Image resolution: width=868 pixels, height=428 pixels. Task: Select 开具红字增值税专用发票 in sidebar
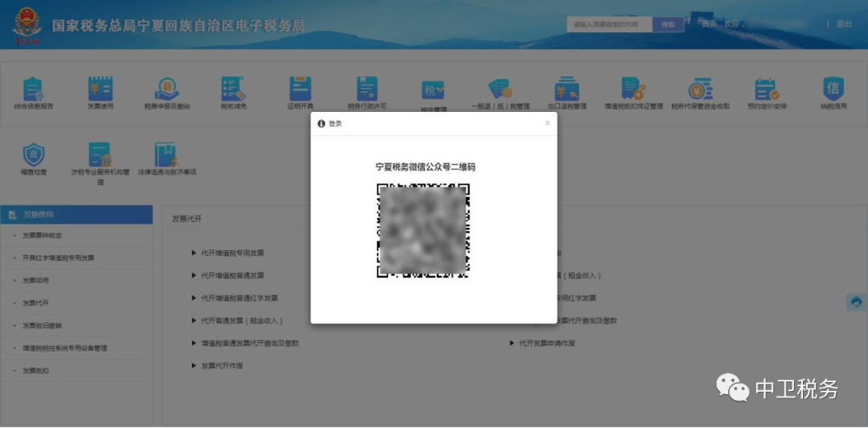point(58,257)
